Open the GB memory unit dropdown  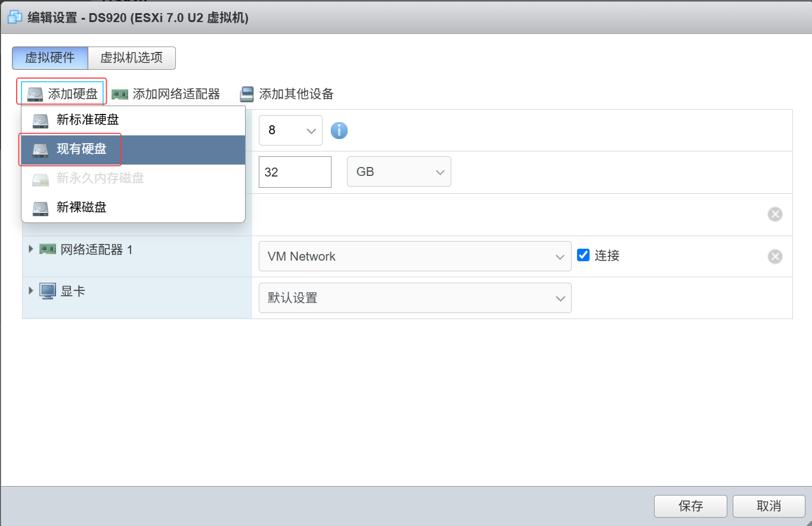[399, 172]
